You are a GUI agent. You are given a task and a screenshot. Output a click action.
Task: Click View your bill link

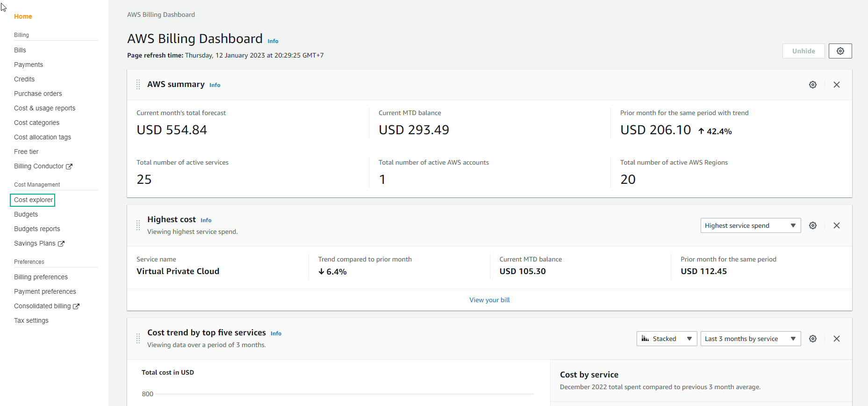pos(489,300)
